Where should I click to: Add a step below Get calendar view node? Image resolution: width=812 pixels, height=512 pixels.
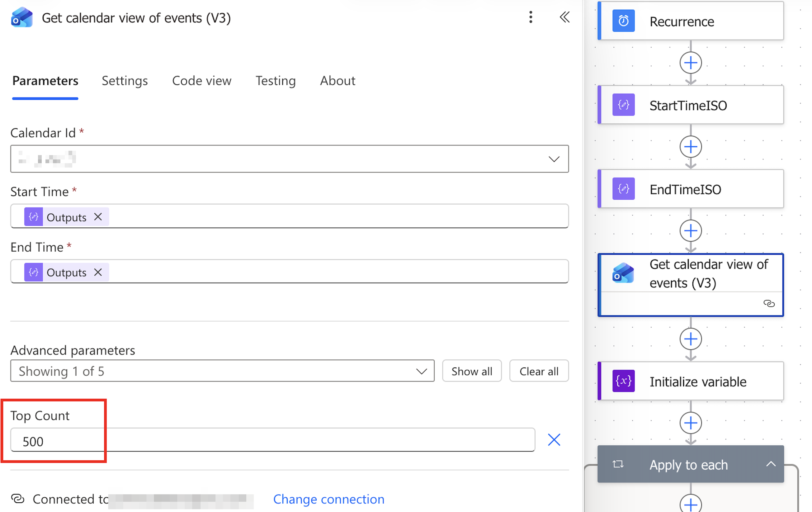tap(691, 339)
